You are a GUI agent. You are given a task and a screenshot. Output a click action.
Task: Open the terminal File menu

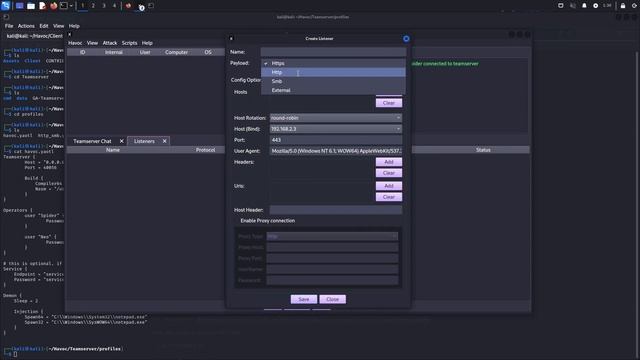(9, 26)
